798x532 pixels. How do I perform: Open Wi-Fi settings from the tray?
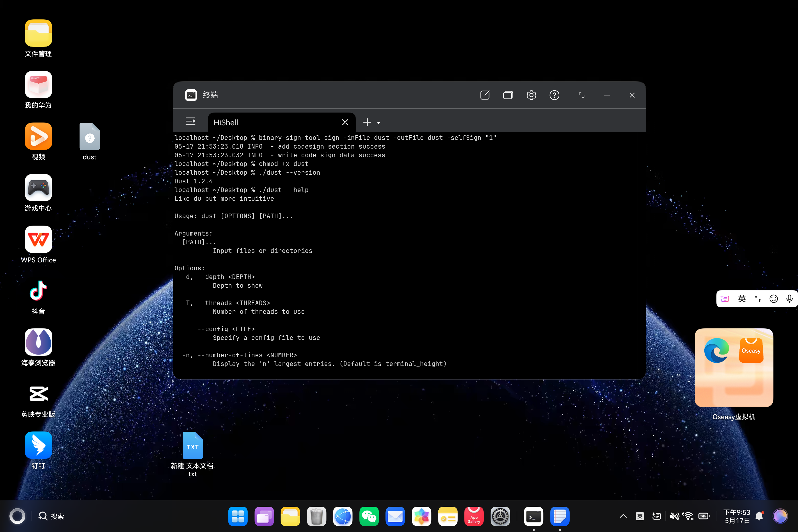click(x=688, y=516)
